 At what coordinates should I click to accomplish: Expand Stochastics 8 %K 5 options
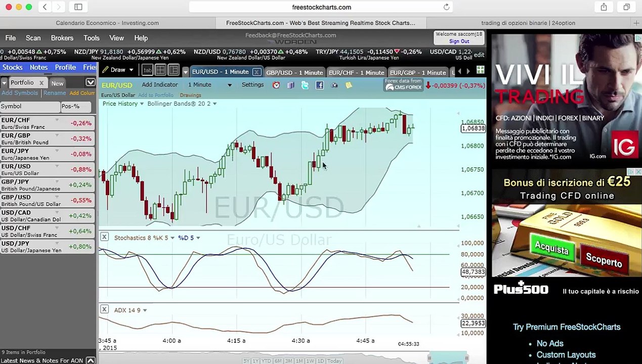coord(173,238)
